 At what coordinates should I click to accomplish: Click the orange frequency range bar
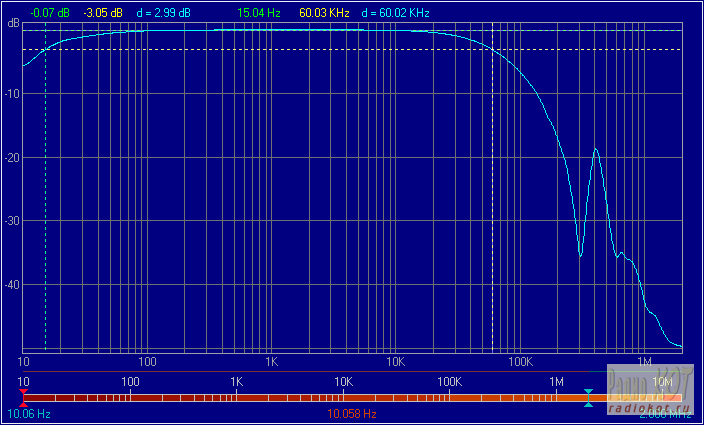(x=352, y=398)
